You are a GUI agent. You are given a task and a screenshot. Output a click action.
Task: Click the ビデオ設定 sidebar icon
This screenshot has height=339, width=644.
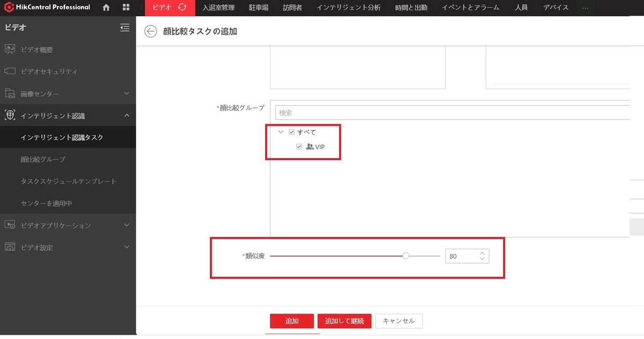(x=10, y=248)
